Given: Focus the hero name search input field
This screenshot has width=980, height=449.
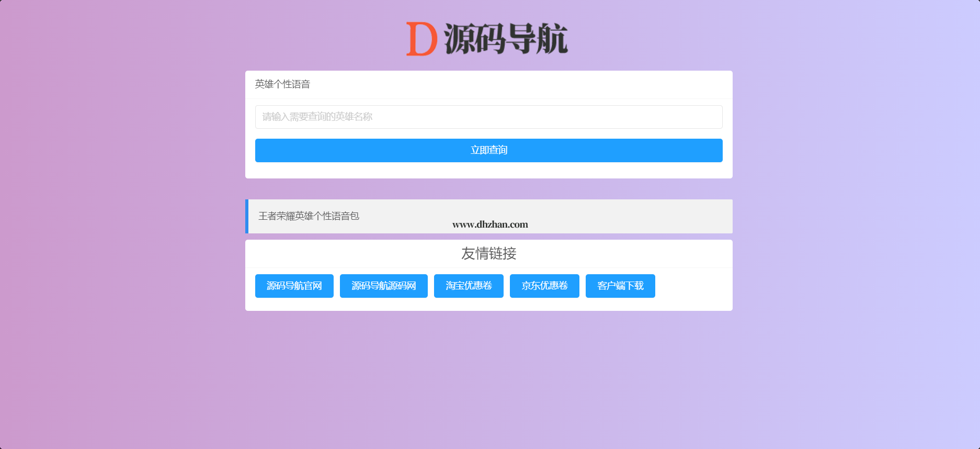Looking at the screenshot, I should [488, 117].
